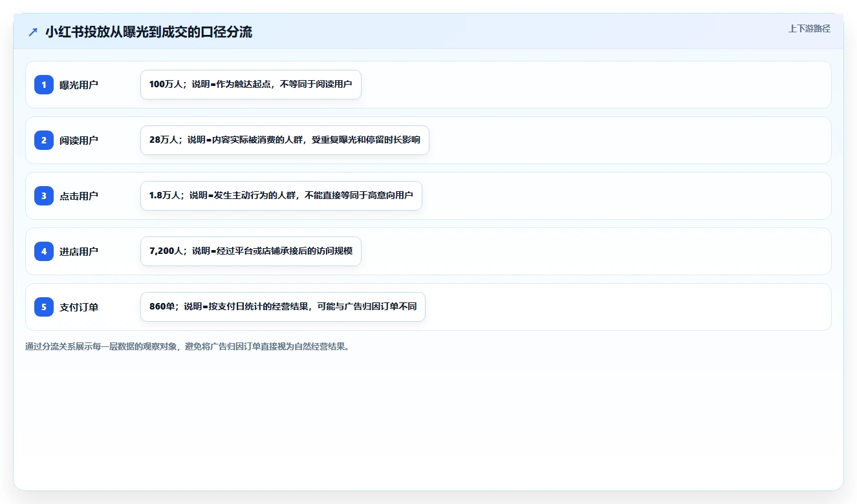Click the step number 2 badge
The width and height of the screenshot is (857, 504).
[x=44, y=140]
